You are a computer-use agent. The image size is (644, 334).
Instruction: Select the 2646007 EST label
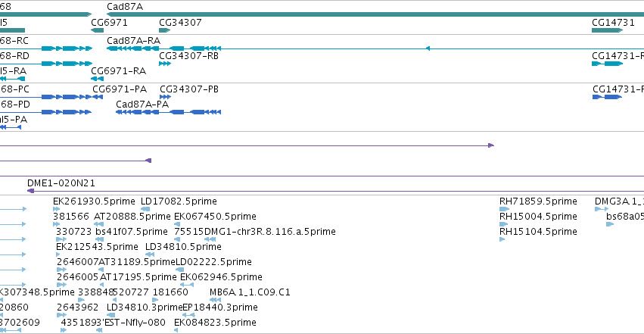point(78,262)
